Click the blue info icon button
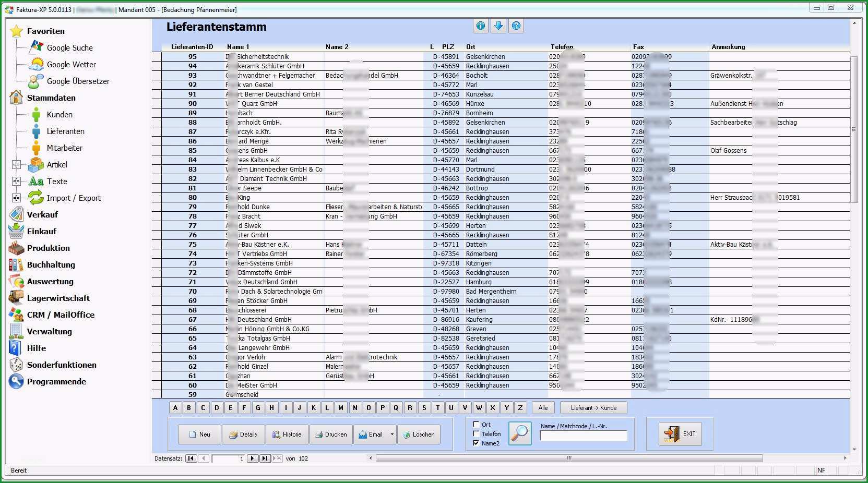The width and height of the screenshot is (868, 483). click(481, 26)
